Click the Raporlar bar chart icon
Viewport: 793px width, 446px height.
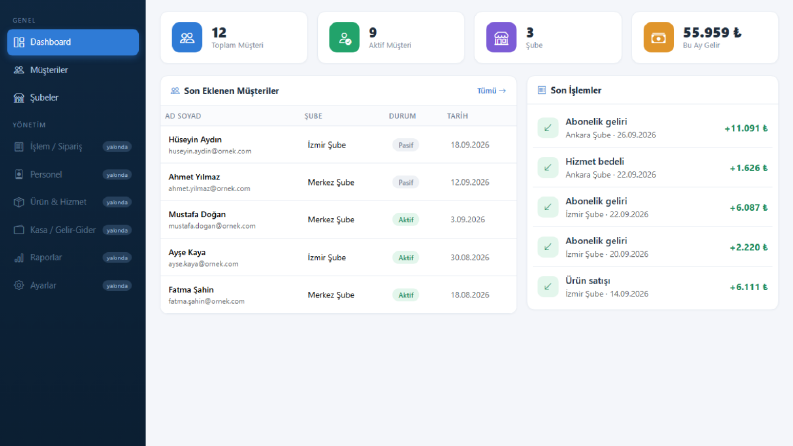pyautogui.click(x=19, y=257)
